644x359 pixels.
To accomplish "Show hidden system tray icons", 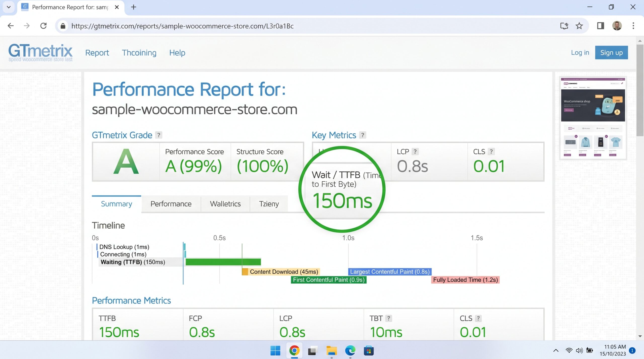I will (556, 350).
